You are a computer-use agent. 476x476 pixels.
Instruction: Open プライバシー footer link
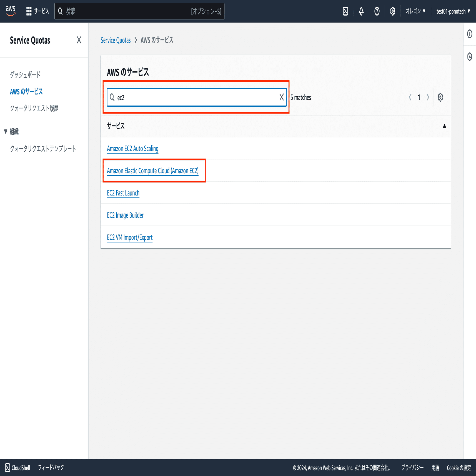[412, 468]
